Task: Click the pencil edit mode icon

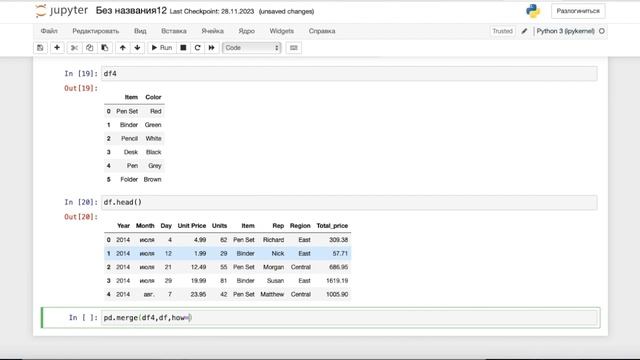Action: (524, 31)
